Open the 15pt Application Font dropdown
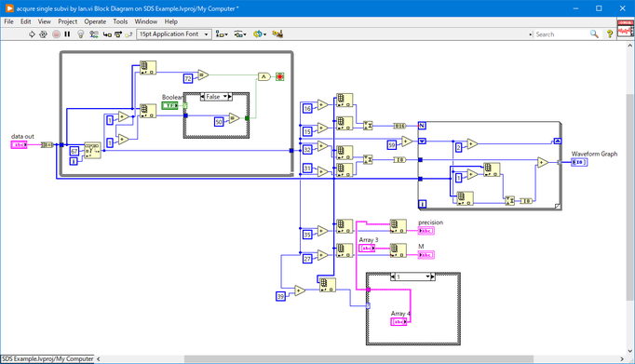 [174, 34]
